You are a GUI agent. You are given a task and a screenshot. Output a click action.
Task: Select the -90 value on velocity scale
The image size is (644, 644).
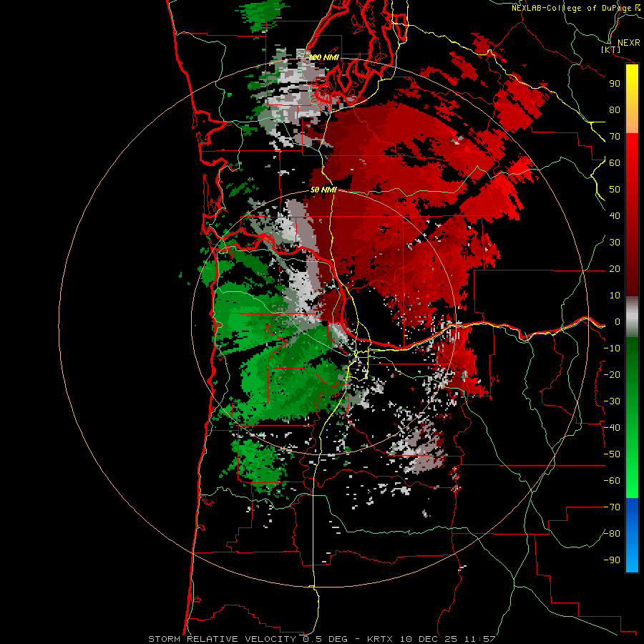[612, 560]
